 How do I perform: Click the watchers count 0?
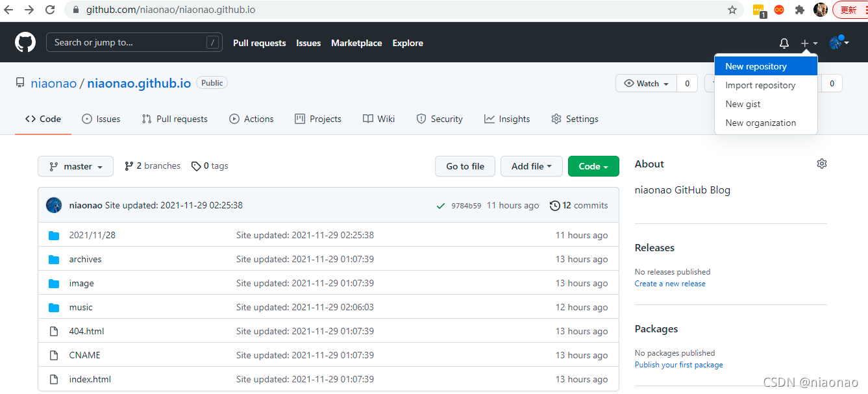687,83
